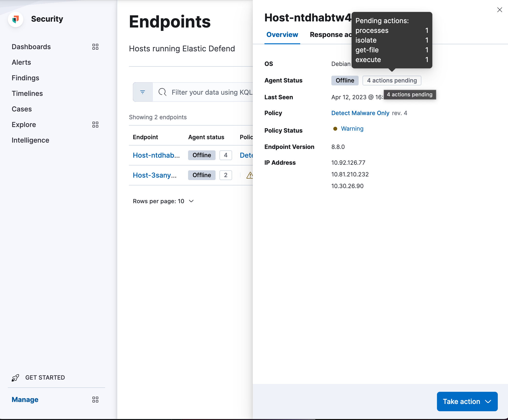Switch to the Overview tab

click(x=282, y=35)
